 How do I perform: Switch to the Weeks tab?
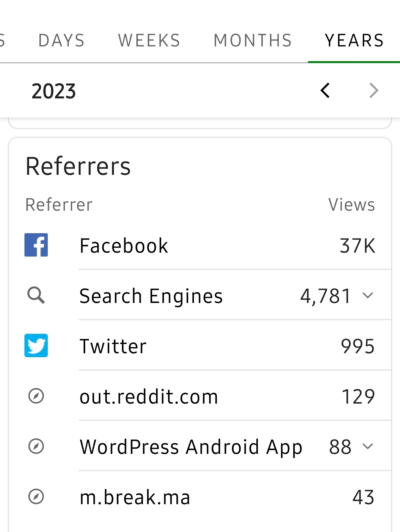149,41
